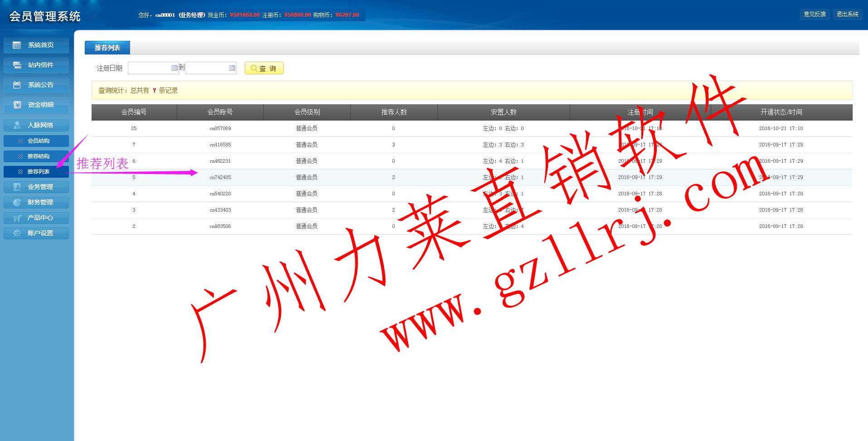Image resolution: width=868 pixels, height=441 pixels.
Task: Click the 会员管理系统 title logo
Action: (x=45, y=16)
